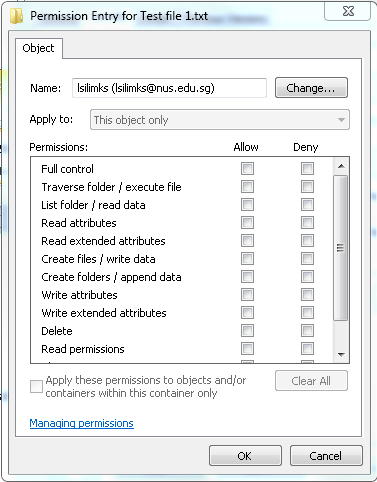Open the Apply to dropdown
The height and width of the screenshot is (482, 377).
click(220, 120)
